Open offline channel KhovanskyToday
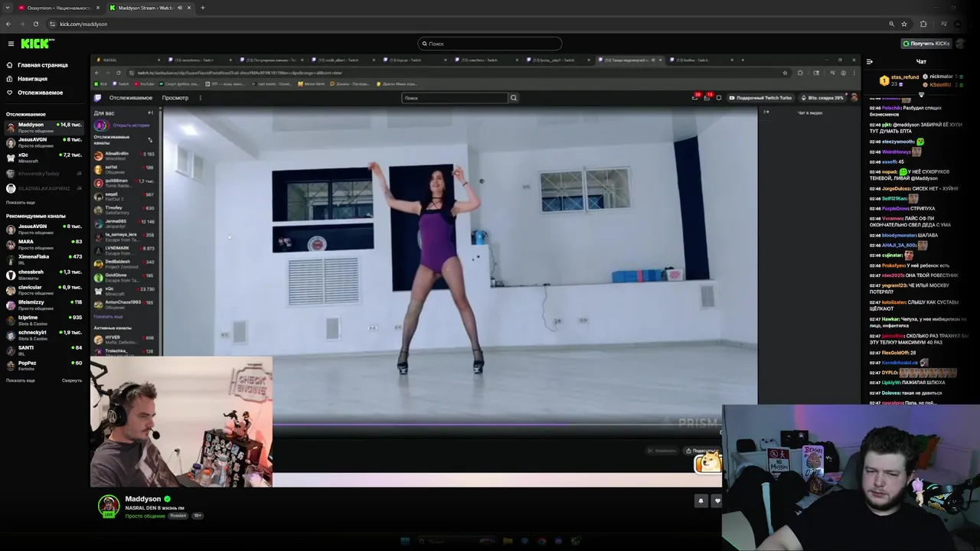 point(45,174)
